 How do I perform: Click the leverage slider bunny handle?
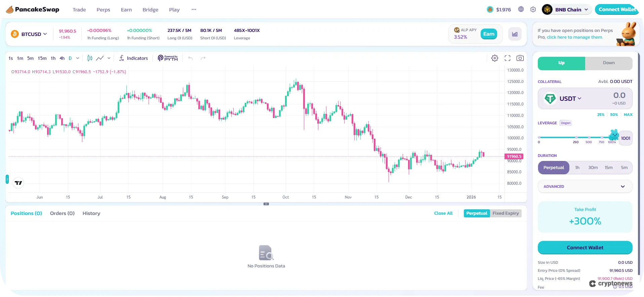(614, 134)
